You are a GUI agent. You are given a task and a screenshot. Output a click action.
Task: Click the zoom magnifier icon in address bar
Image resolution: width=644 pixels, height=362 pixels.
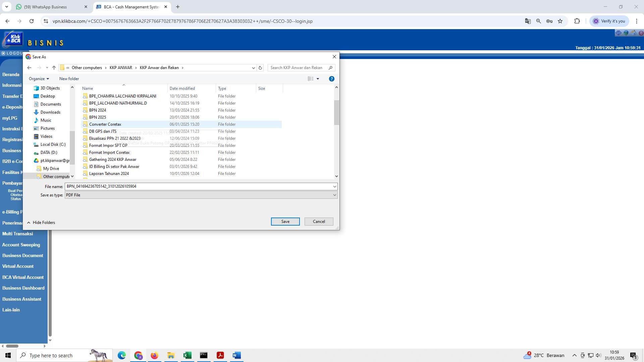point(538,21)
